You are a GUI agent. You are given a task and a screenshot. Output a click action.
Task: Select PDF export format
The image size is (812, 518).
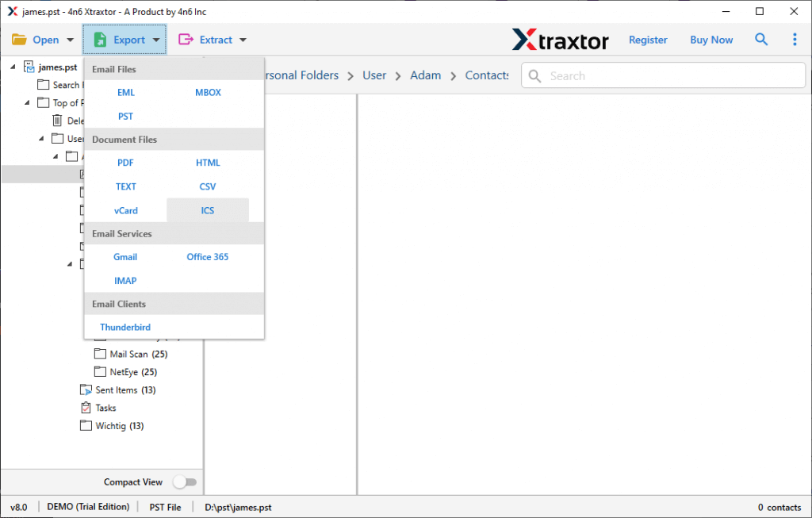tap(125, 162)
